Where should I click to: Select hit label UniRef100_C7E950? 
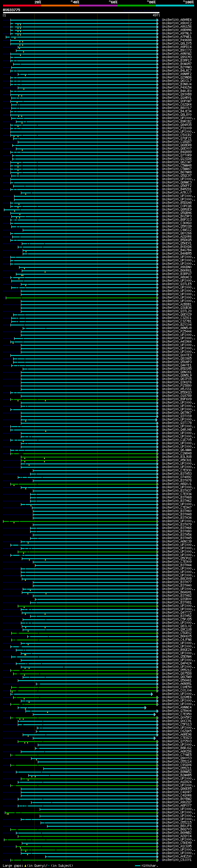tap(177, 714)
